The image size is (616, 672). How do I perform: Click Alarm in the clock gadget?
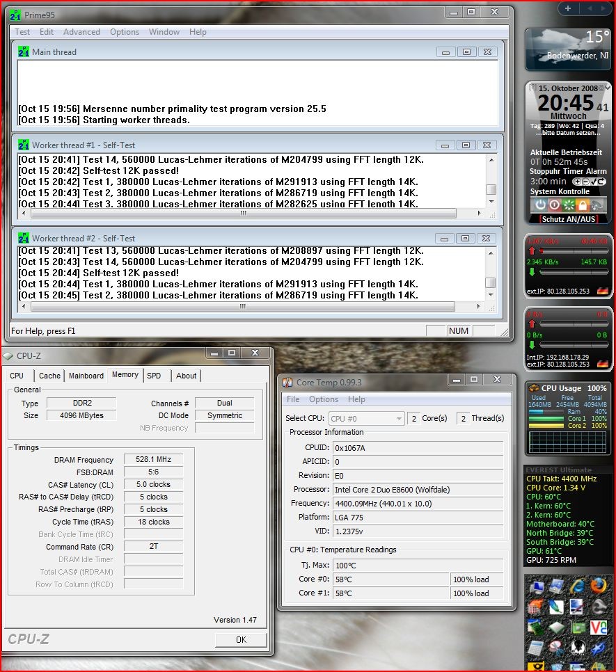click(597, 171)
